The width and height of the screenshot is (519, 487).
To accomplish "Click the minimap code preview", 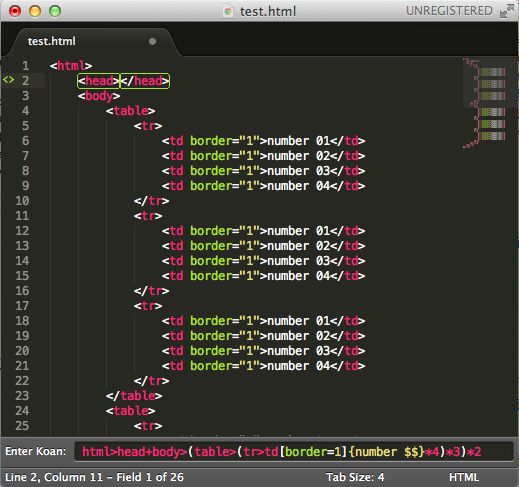I will tap(485, 103).
